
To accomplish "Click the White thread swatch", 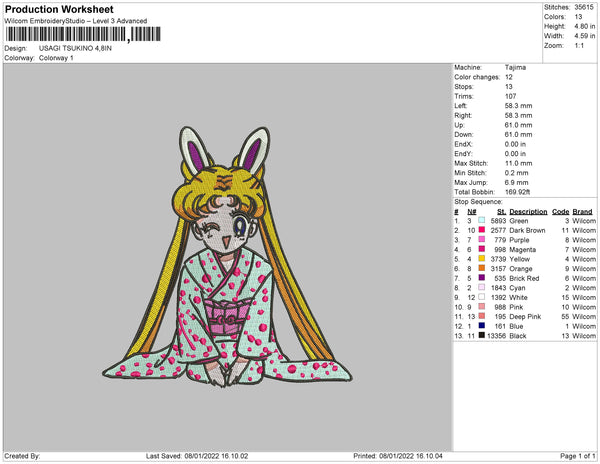I will pos(481,297).
